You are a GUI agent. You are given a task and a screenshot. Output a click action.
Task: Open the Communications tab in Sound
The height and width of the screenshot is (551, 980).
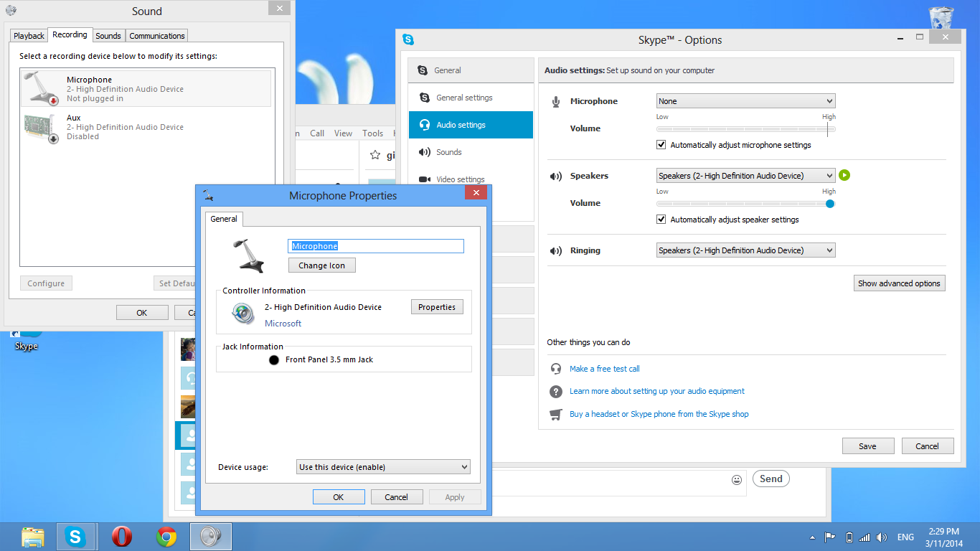(x=157, y=36)
